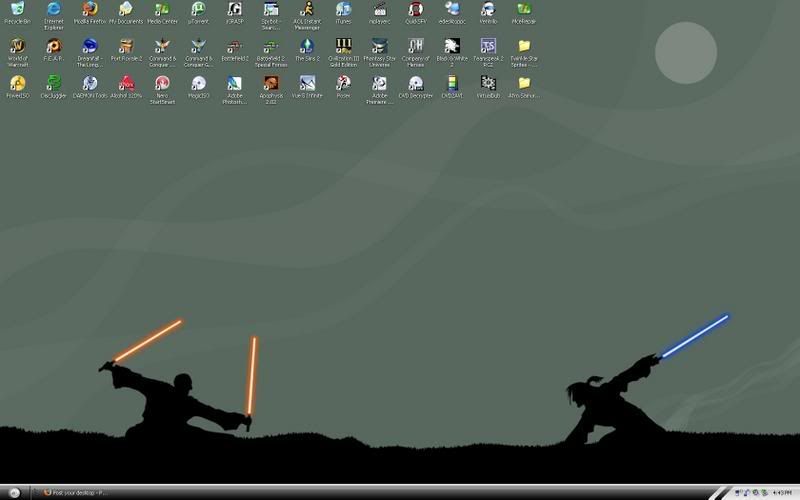Click the taskbar clock in the system tray
800x500 pixels.
click(782, 493)
